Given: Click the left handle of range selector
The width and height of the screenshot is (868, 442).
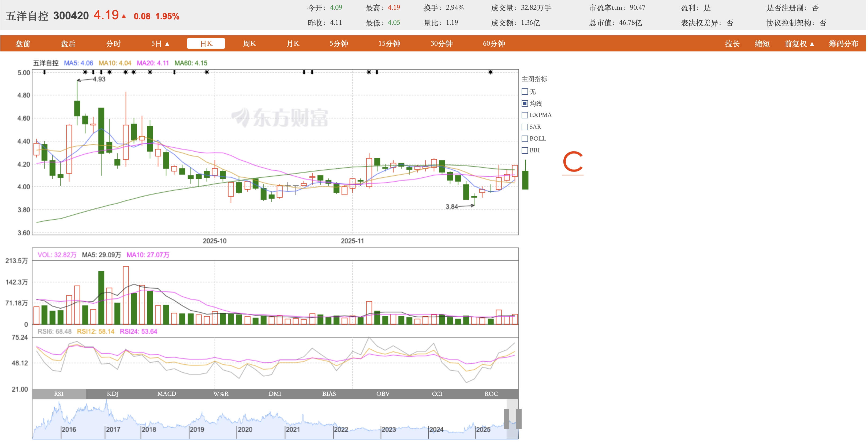Looking at the screenshot, I should [x=506, y=418].
